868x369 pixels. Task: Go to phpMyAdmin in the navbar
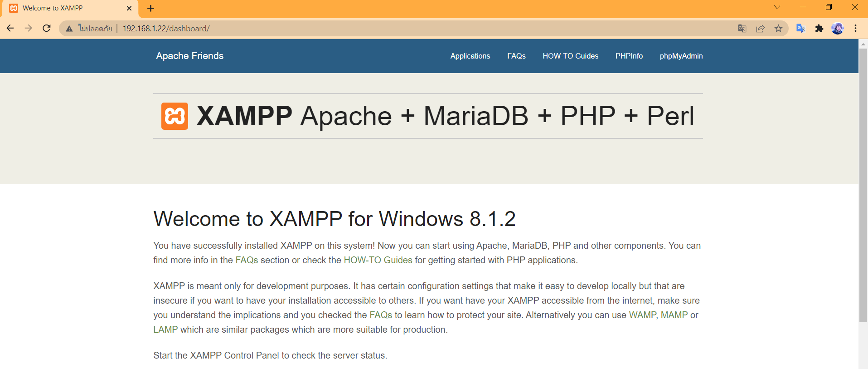click(x=681, y=56)
